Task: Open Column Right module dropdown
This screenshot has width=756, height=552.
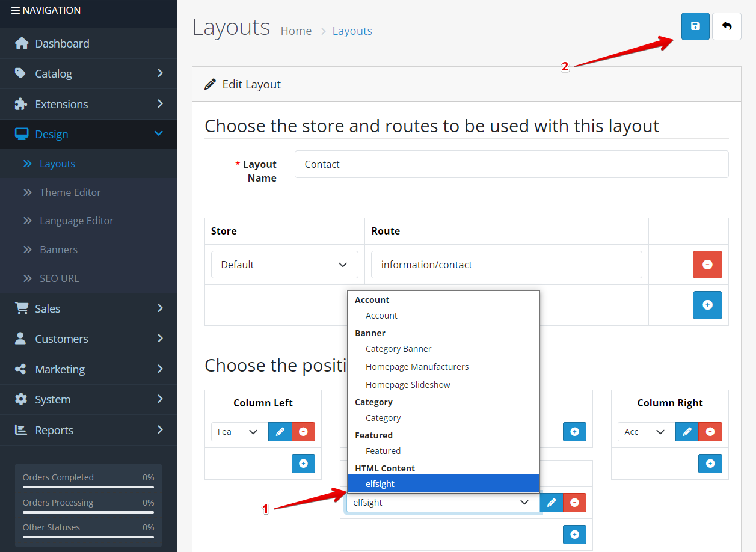Action: coord(647,432)
